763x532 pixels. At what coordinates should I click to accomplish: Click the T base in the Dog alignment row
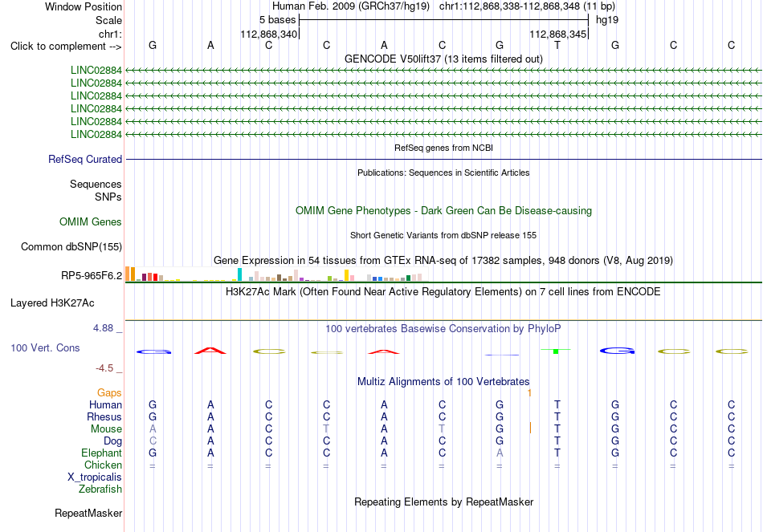click(557, 441)
